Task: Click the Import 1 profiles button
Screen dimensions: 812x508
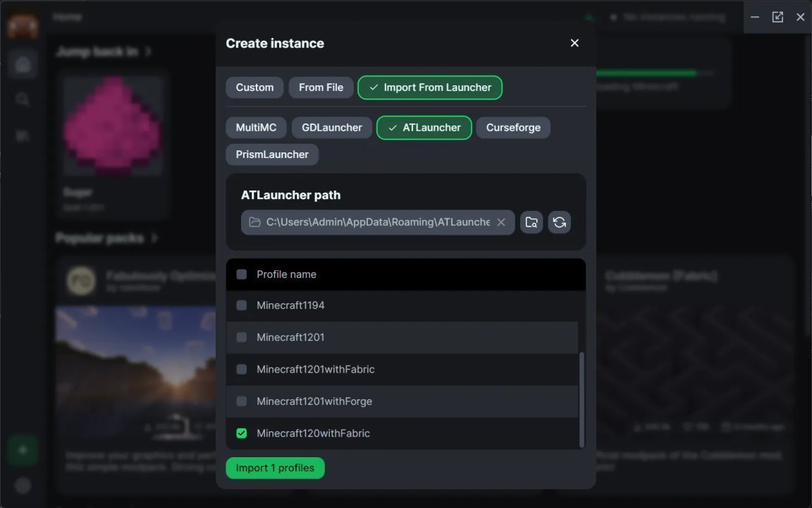Action: pyautogui.click(x=275, y=467)
